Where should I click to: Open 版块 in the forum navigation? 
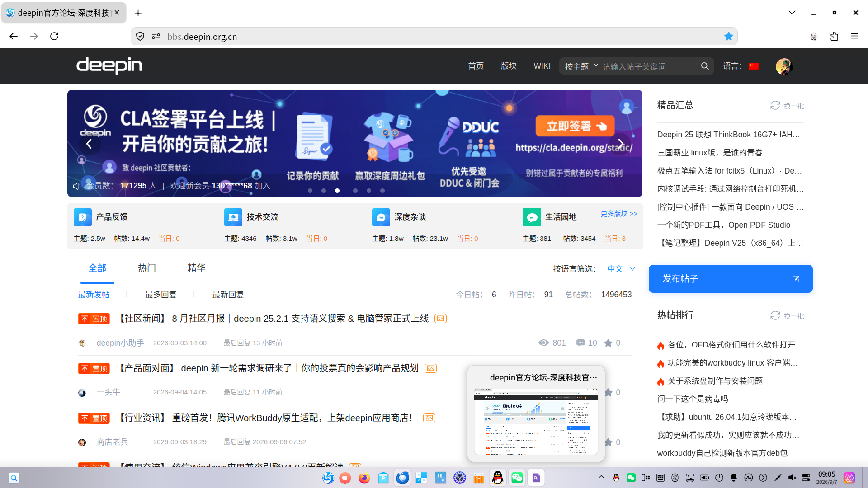coord(509,66)
